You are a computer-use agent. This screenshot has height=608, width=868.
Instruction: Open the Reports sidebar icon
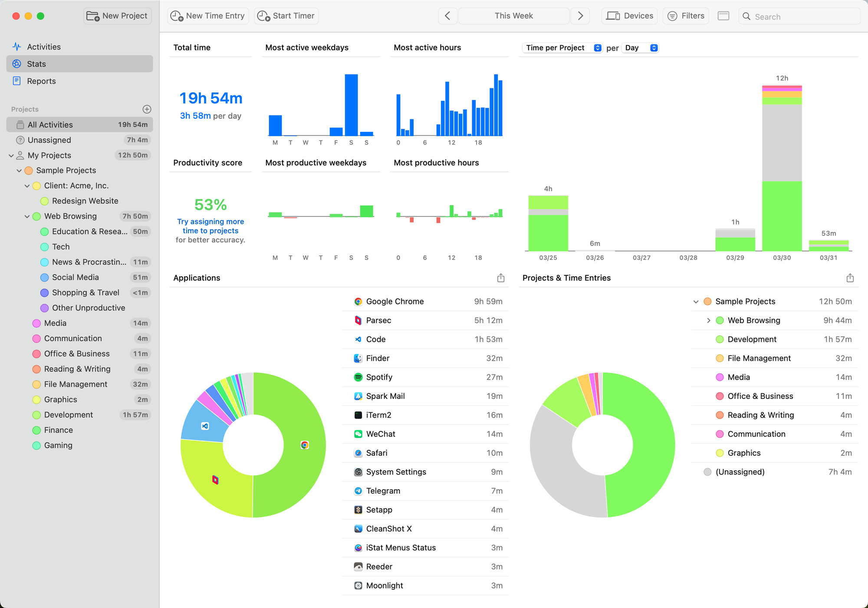tap(17, 81)
